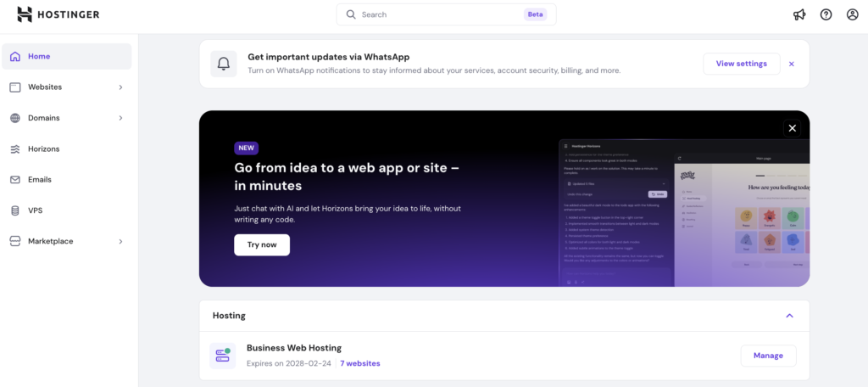Click the Business Web Hosting server icon
Image resolution: width=868 pixels, height=387 pixels.
pos(223,356)
